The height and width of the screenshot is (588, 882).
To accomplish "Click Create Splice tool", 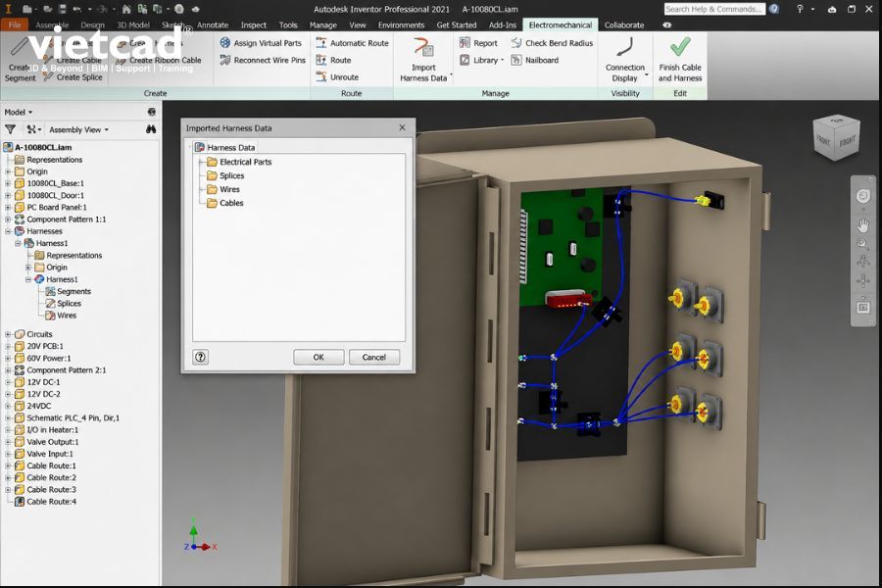I will [x=73, y=77].
